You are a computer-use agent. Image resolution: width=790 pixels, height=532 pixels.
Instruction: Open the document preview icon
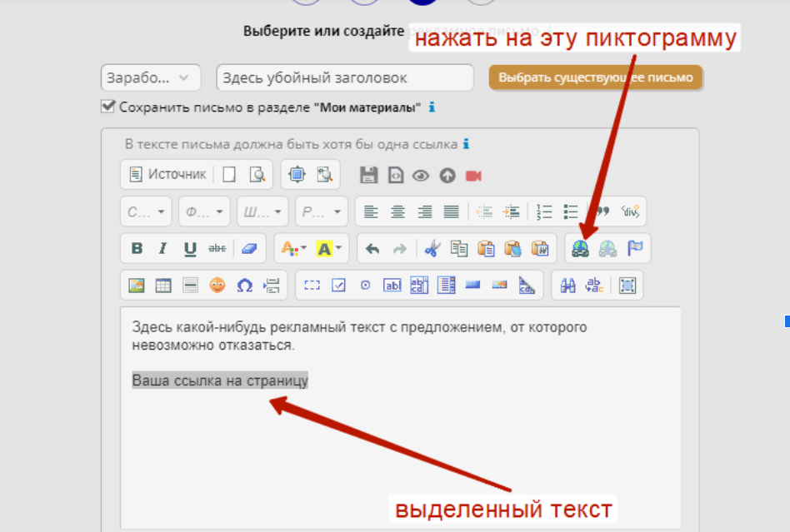[x=257, y=175]
